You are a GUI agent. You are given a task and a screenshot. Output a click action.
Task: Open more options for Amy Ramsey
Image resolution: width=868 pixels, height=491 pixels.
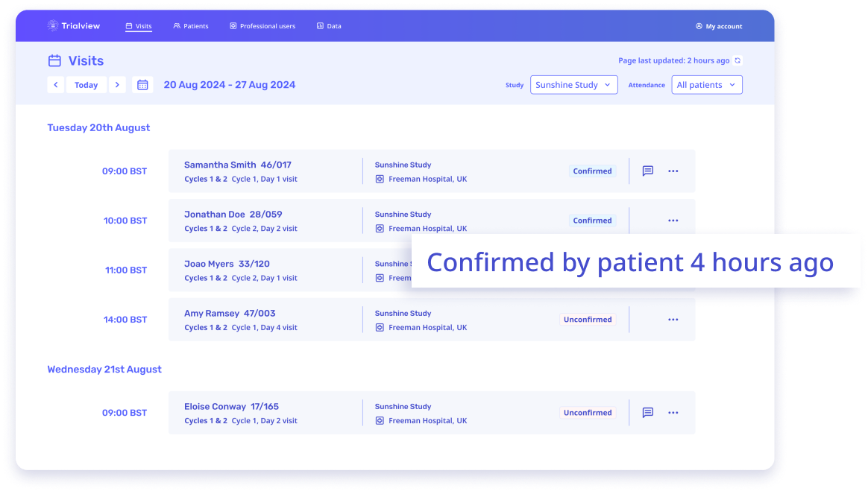[x=673, y=320]
